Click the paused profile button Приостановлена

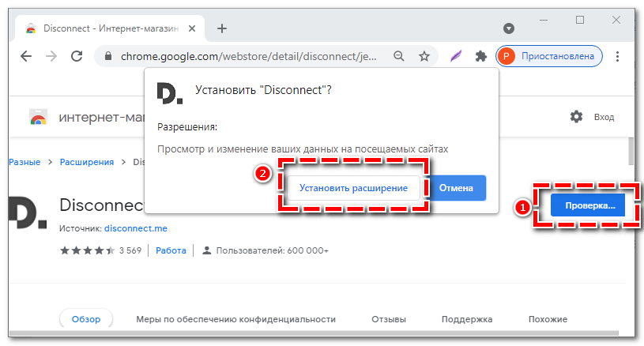549,56
